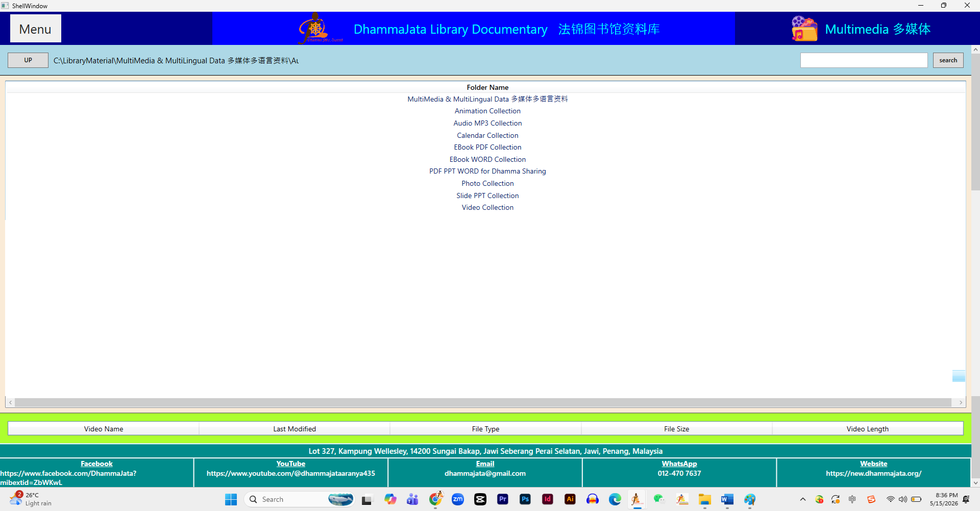
Task: Click the Video Length column header
Action: pyautogui.click(x=867, y=429)
